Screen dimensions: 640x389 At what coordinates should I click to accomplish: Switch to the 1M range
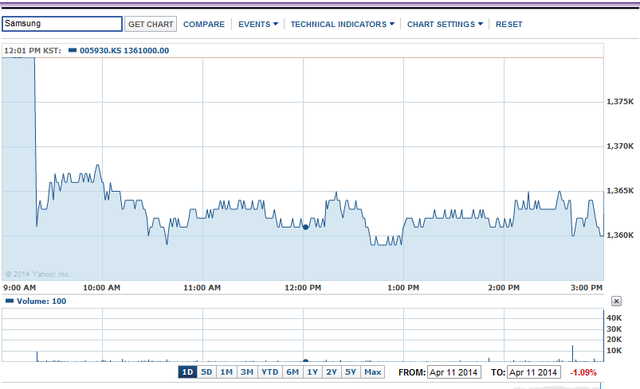(x=227, y=372)
